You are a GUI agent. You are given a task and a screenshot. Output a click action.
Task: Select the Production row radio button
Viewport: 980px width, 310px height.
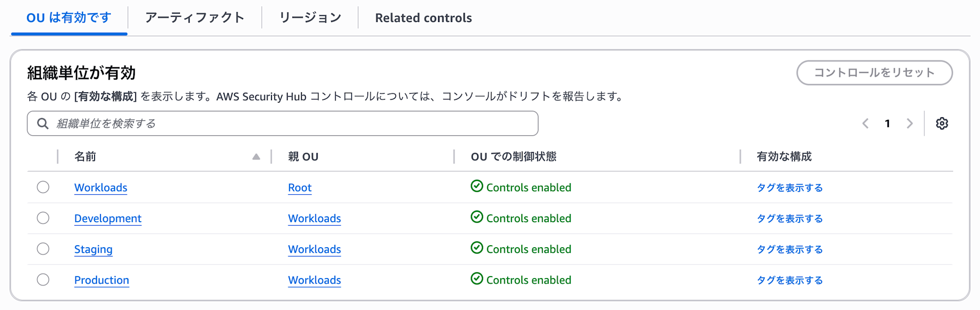click(x=43, y=280)
